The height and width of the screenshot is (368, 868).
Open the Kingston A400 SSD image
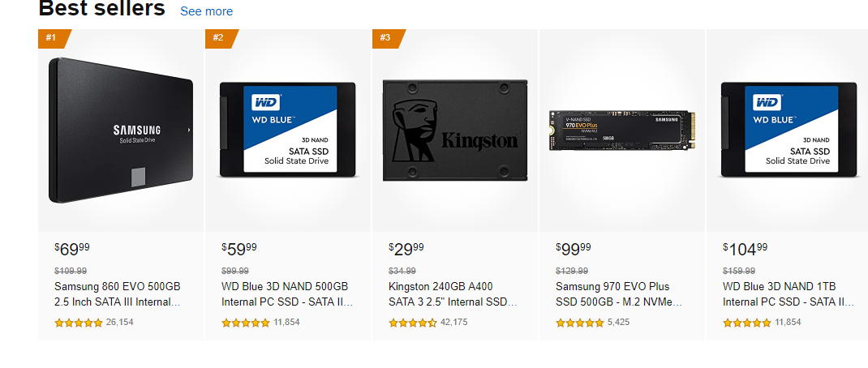pos(455,131)
